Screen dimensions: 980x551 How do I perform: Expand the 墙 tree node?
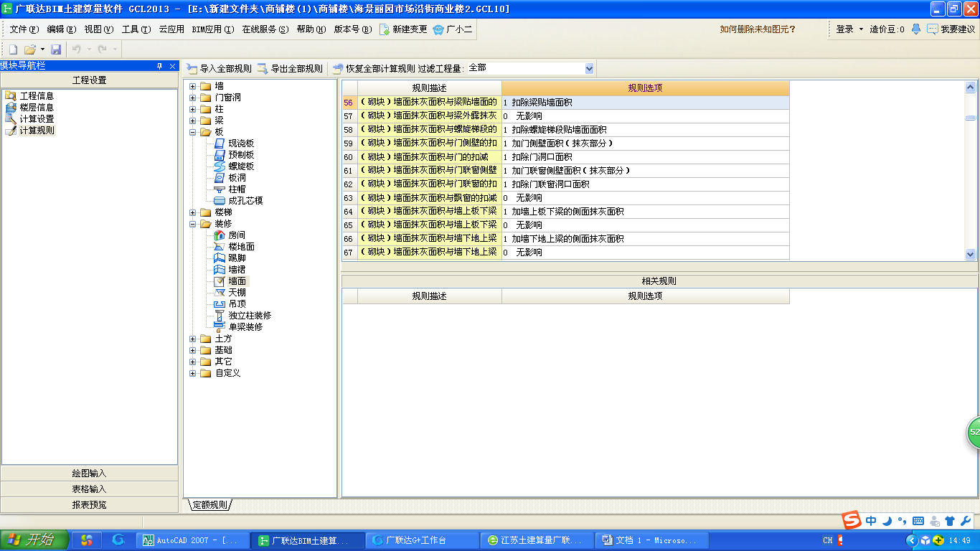pyautogui.click(x=192, y=86)
